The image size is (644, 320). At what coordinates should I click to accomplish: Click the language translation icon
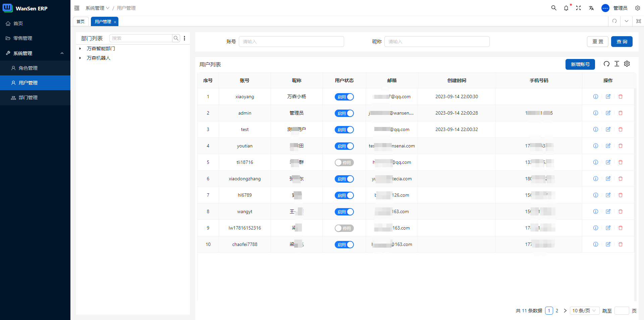[x=591, y=8]
